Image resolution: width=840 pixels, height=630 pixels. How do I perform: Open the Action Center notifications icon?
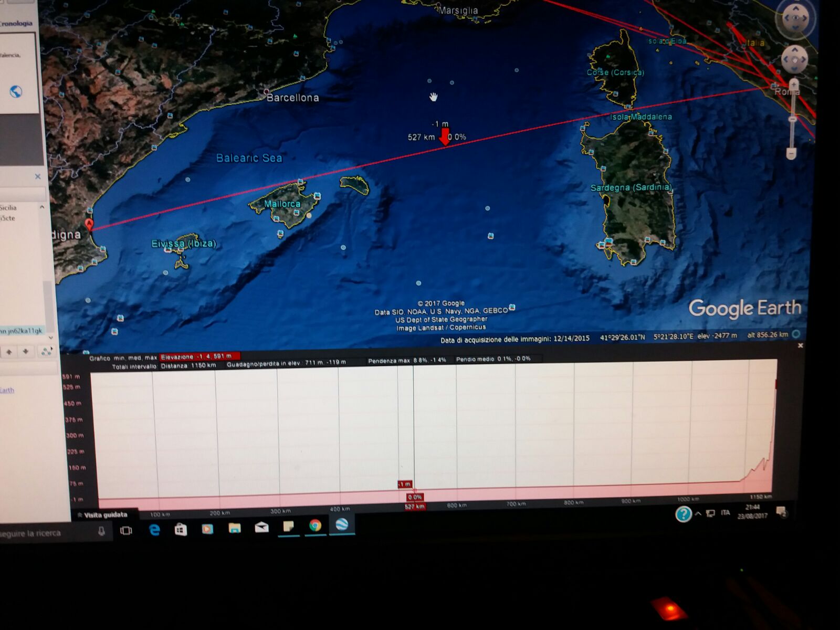(781, 511)
